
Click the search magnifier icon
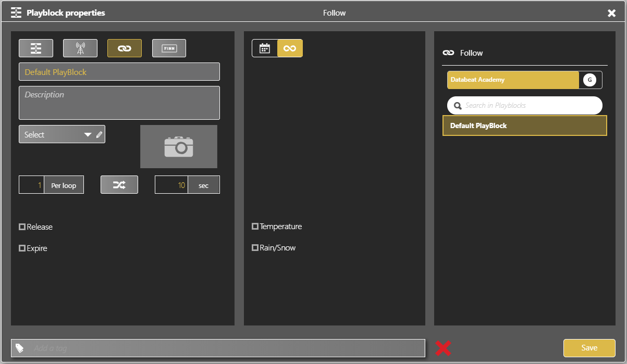[x=458, y=106]
